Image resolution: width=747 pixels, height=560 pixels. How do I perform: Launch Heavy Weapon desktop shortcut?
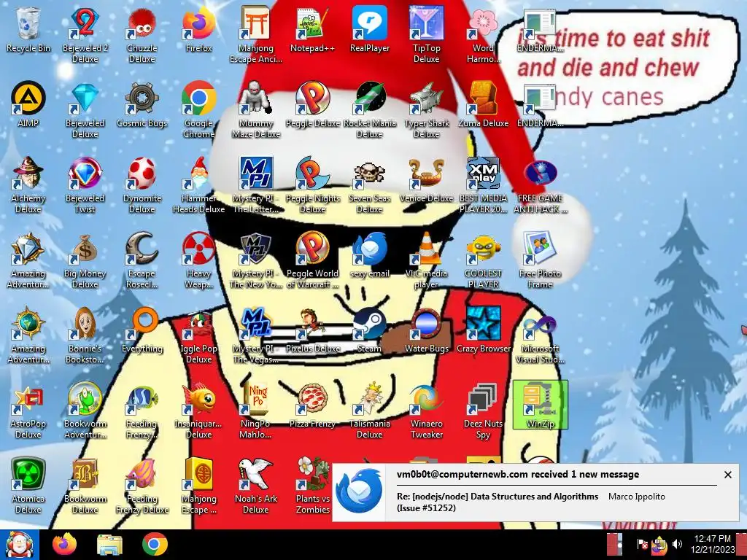[198, 260]
